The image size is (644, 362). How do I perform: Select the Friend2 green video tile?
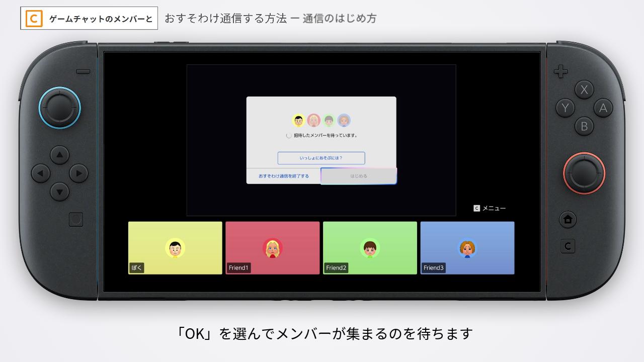(370, 247)
